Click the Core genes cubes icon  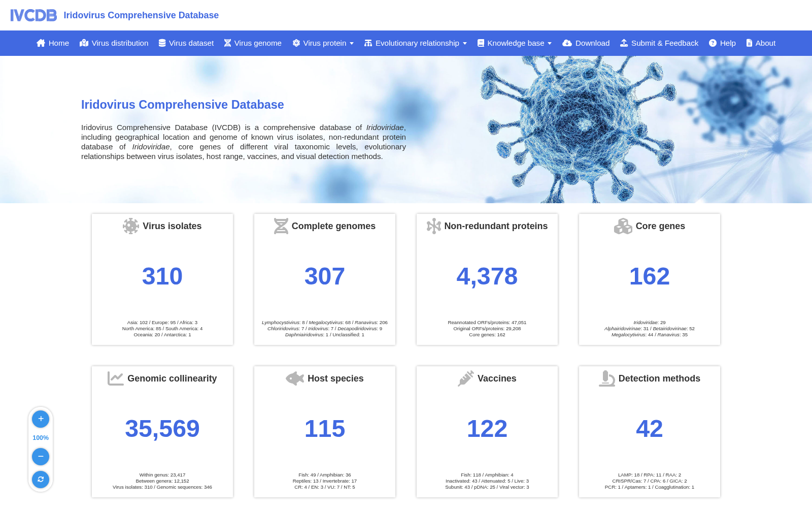pyautogui.click(x=623, y=226)
